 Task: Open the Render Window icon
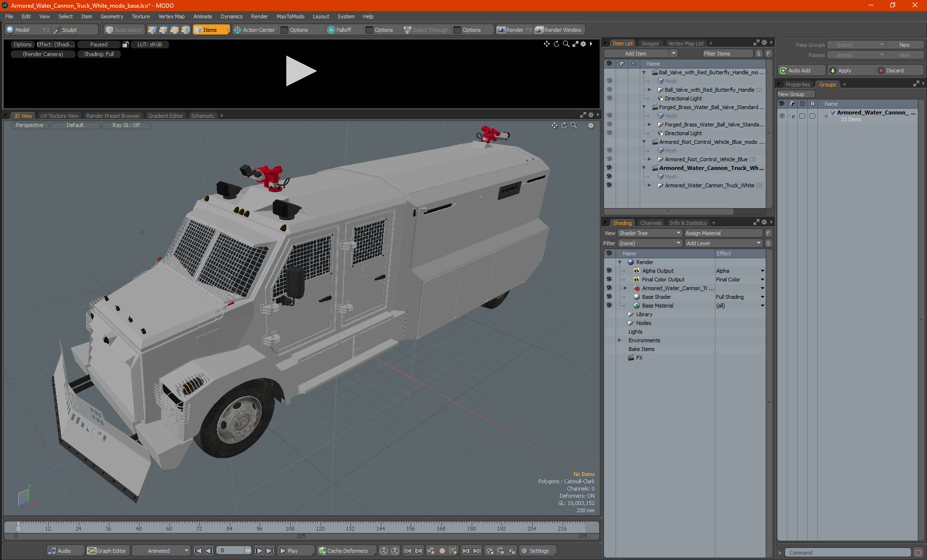(x=539, y=30)
